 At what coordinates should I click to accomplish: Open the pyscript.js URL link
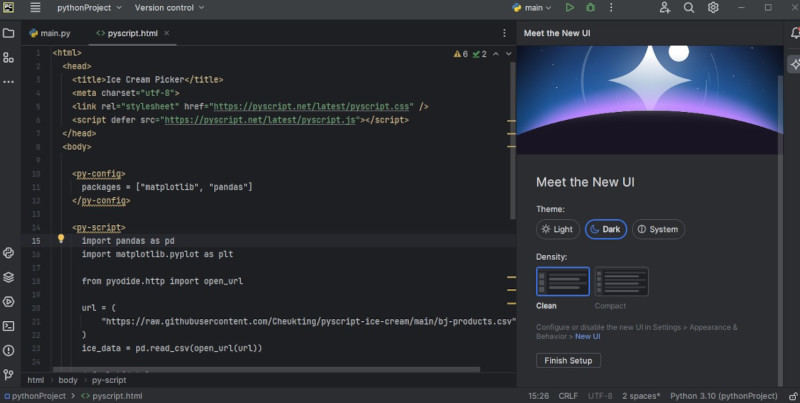260,120
